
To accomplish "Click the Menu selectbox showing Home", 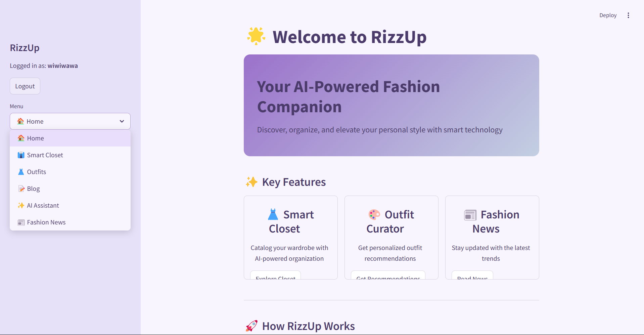I will 70,121.
